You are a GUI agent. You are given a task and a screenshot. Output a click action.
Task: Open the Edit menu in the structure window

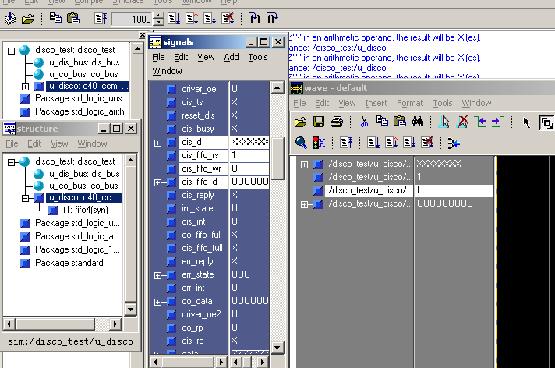[x=34, y=144]
